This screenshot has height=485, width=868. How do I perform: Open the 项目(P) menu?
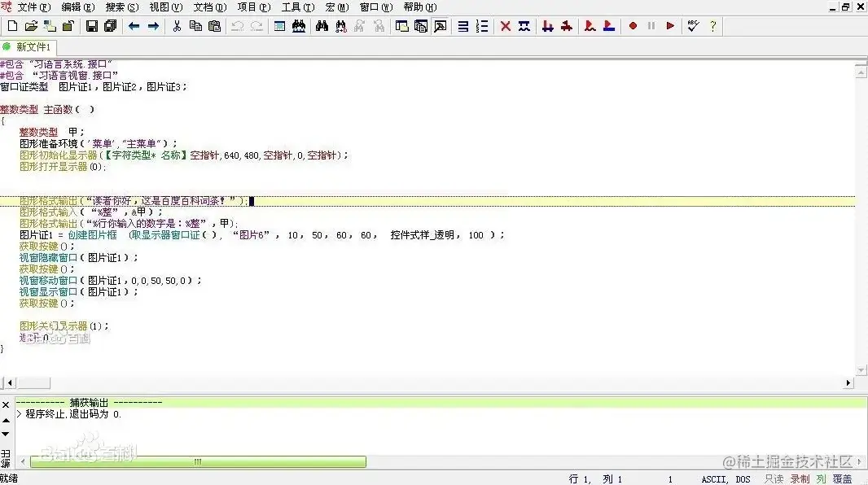coord(253,7)
